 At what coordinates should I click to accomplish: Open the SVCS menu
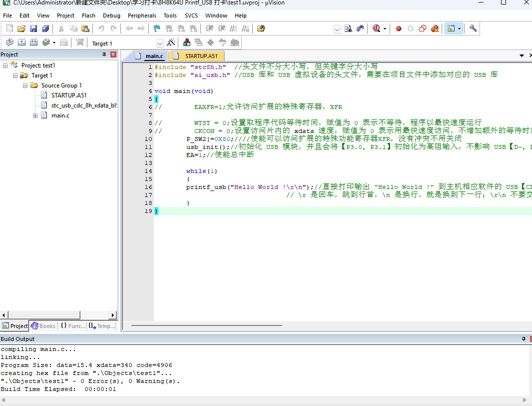coord(191,15)
